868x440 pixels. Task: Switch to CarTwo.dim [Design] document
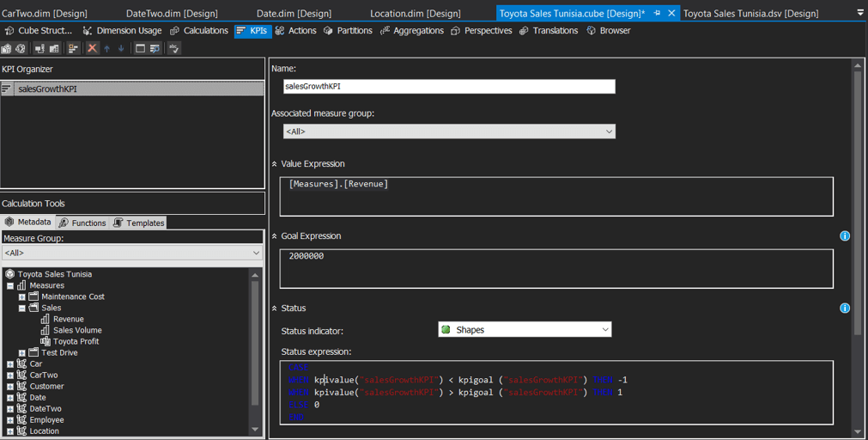45,13
